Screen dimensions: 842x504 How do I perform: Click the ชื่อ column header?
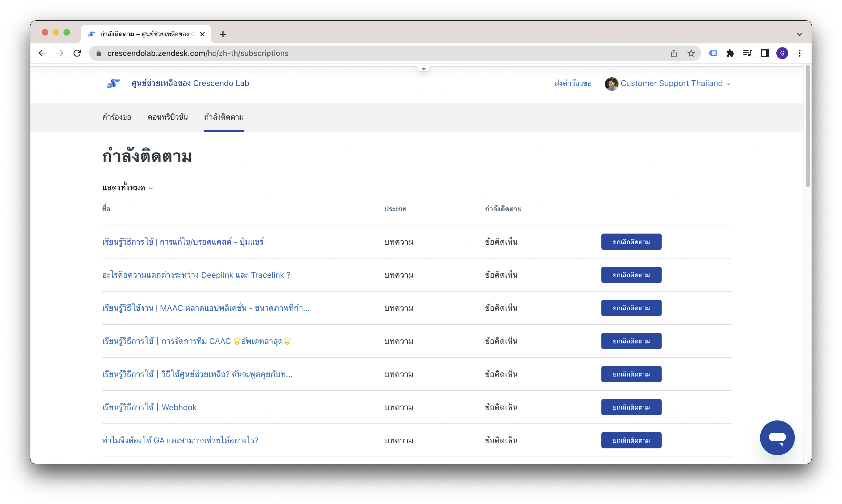(106, 209)
